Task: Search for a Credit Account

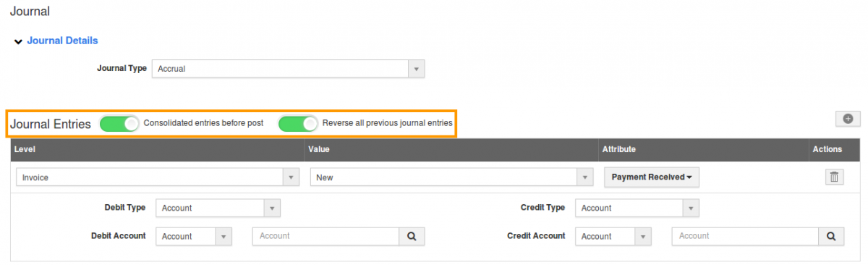Action: (x=831, y=236)
